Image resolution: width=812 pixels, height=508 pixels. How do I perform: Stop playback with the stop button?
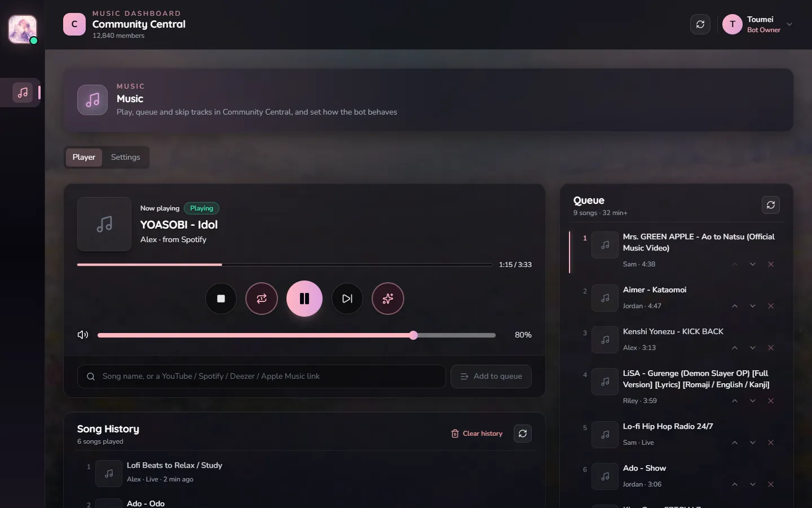[221, 299]
